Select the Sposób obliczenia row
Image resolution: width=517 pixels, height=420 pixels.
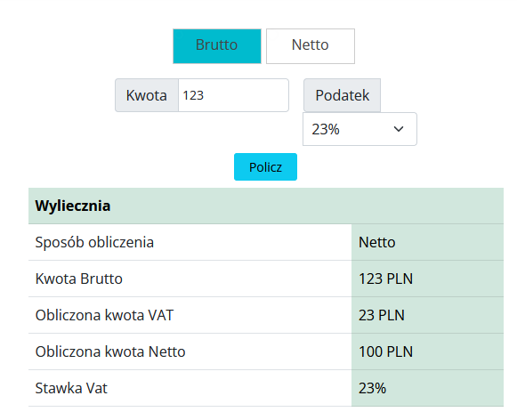(x=266, y=242)
